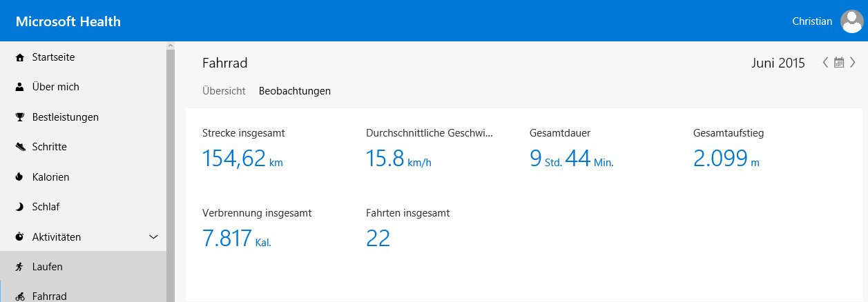Click the moon icon for Schlaf
Image resolution: width=868 pixels, height=302 pixels.
pos(20,207)
